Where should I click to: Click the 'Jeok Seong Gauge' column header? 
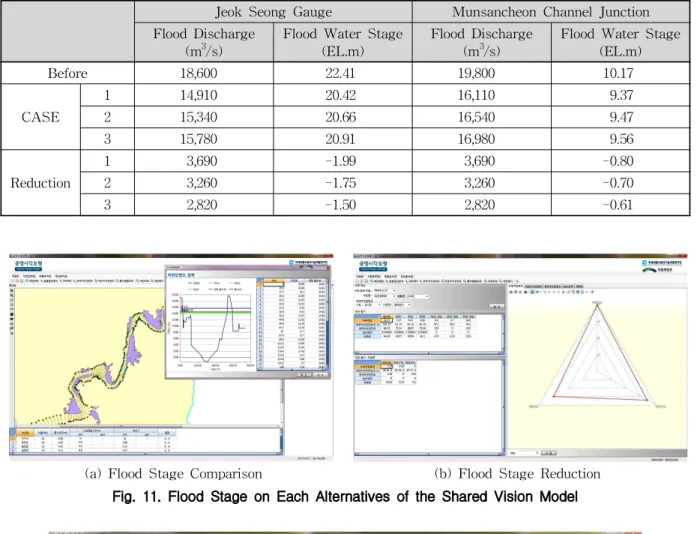(x=273, y=12)
